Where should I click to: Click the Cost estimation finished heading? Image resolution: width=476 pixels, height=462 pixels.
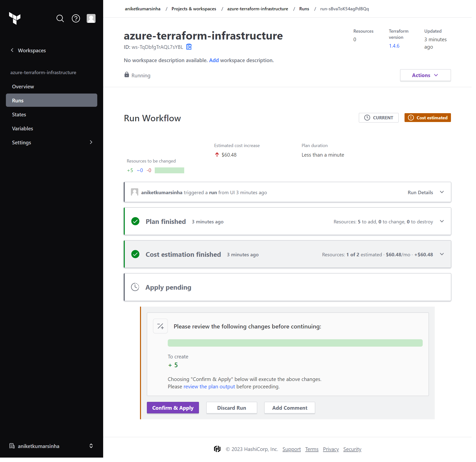[x=183, y=254]
